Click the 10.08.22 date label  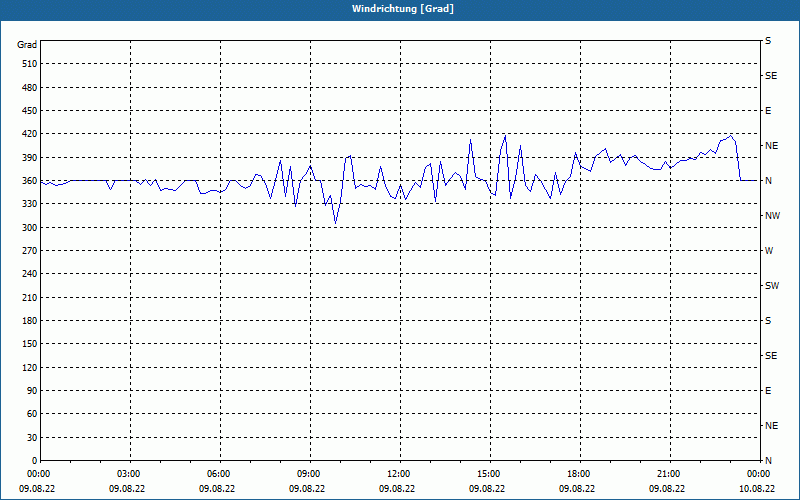757,488
